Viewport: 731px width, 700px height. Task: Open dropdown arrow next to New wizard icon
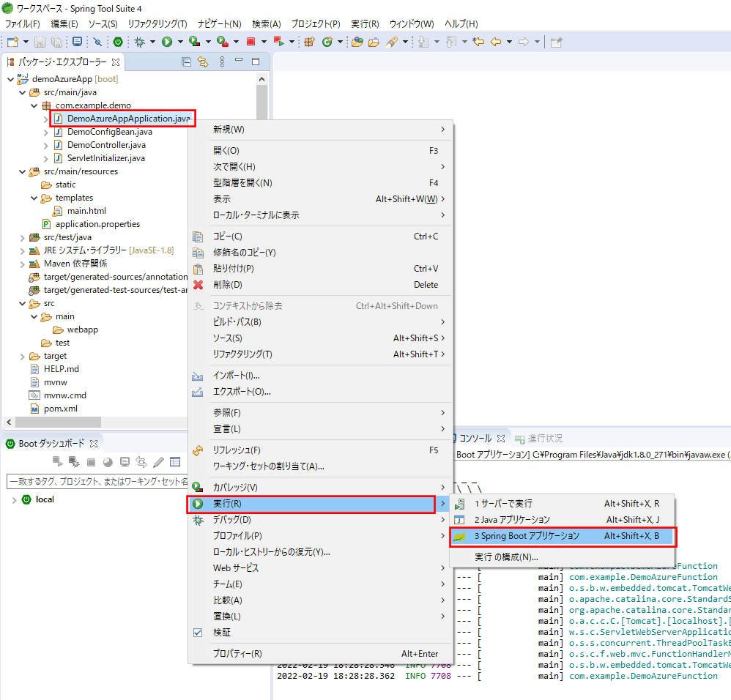(x=26, y=42)
